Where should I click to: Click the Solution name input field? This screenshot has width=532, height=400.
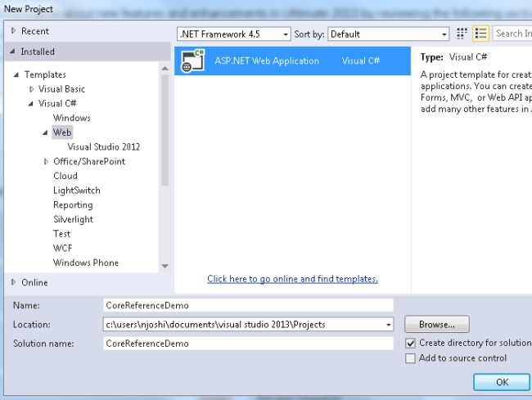pos(248,344)
